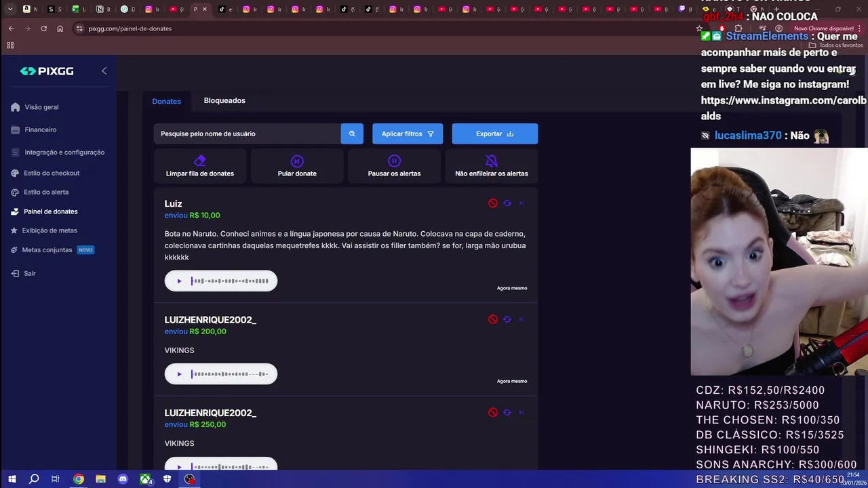Open Discord from the taskbar
The height and width of the screenshot is (488, 868).
point(123,479)
